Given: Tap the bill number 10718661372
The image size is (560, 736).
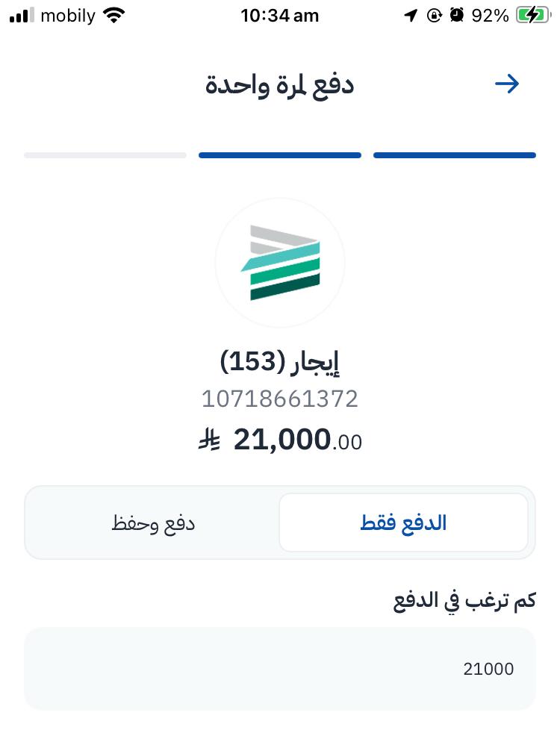Looking at the screenshot, I should click(280, 399).
